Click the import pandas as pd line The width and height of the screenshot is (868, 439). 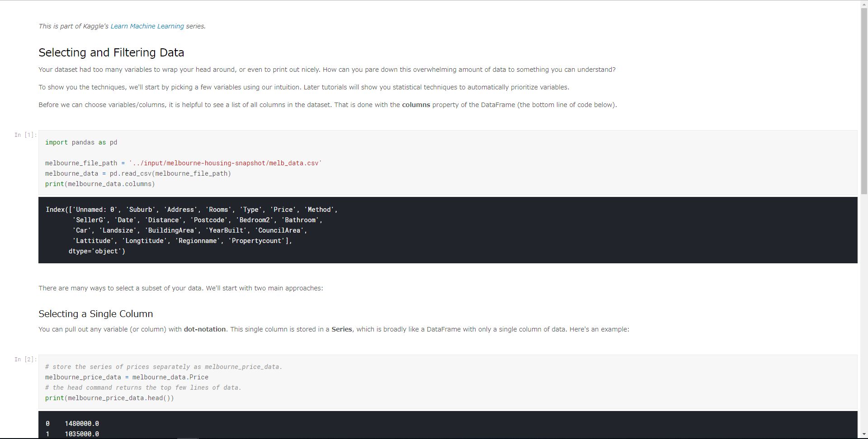pos(81,142)
